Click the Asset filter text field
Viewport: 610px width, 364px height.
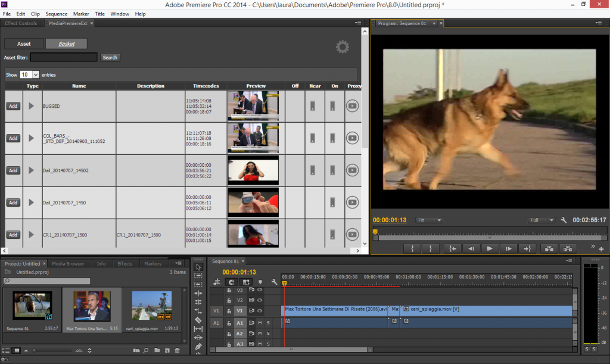(64, 57)
